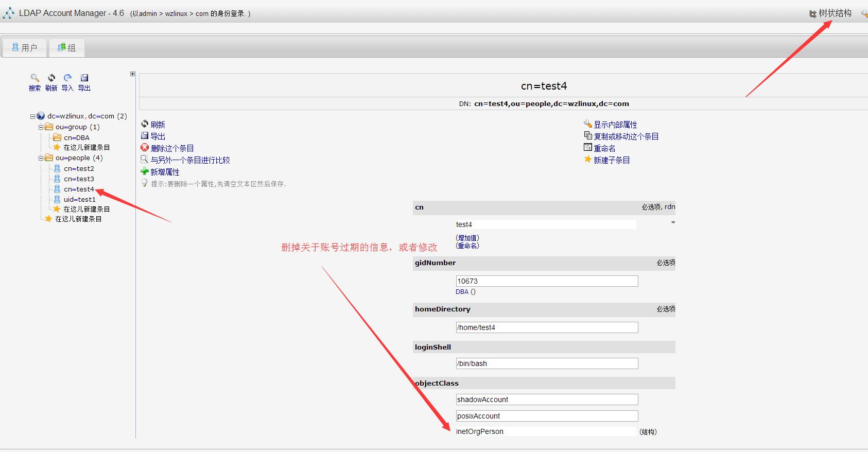Click the user icon beside cn=test4
Image resolution: width=868 pixels, height=452 pixels.
(57, 189)
